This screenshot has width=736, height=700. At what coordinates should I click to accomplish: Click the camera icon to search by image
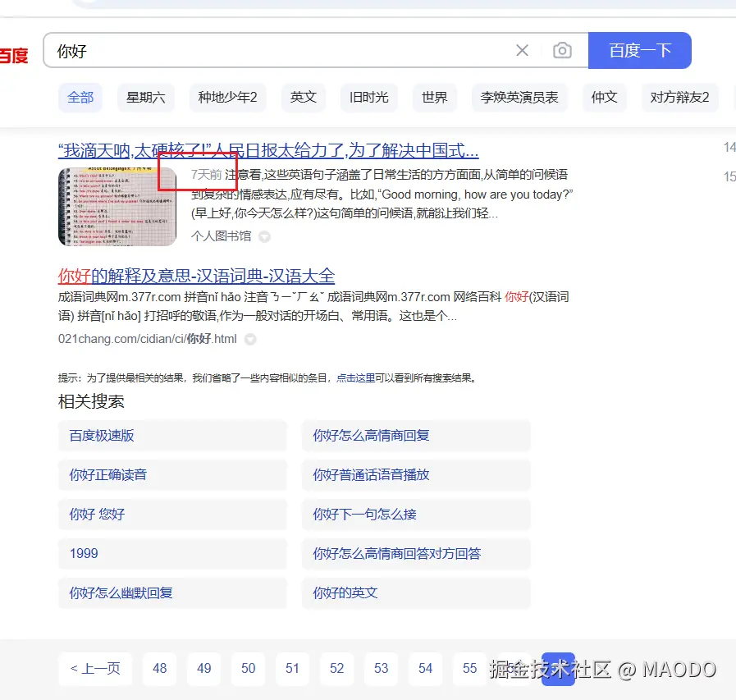[563, 50]
